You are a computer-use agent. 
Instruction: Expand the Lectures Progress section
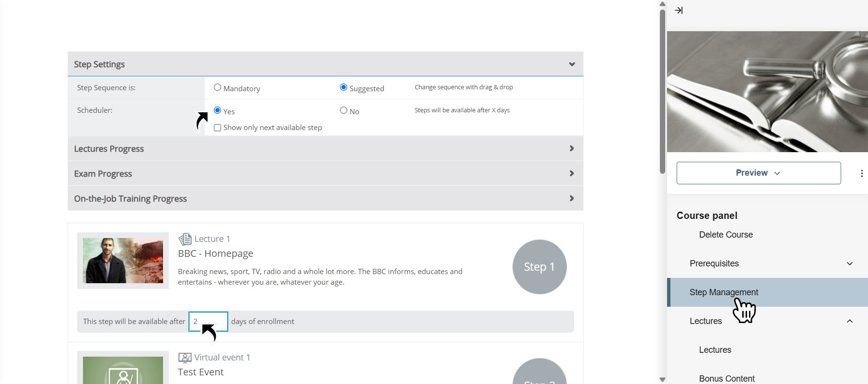[x=572, y=149]
